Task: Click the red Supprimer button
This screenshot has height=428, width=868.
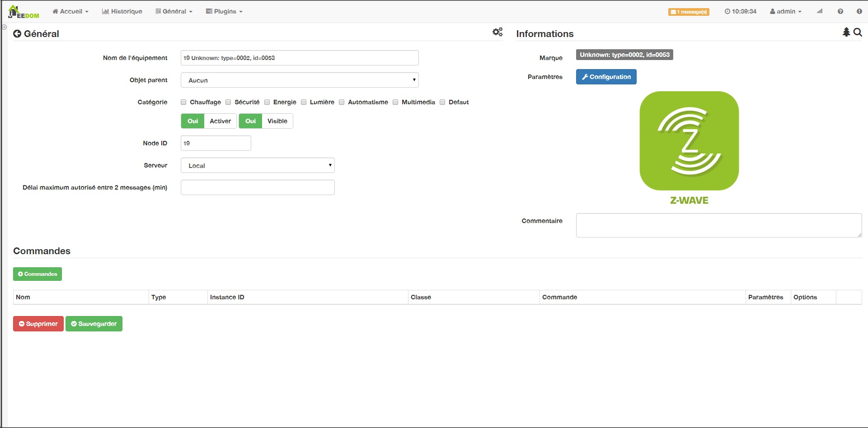Action: [38, 324]
